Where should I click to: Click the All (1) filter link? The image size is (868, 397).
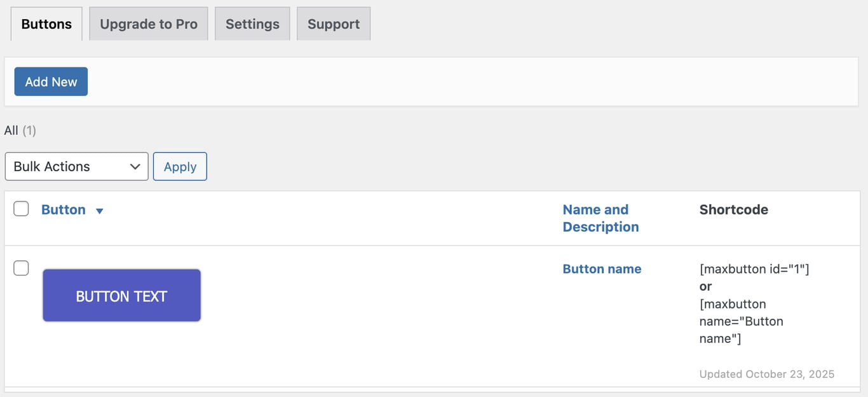(x=11, y=130)
